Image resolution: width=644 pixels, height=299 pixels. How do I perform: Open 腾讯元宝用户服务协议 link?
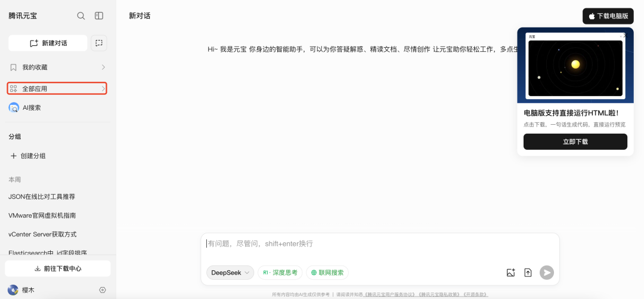(389, 294)
